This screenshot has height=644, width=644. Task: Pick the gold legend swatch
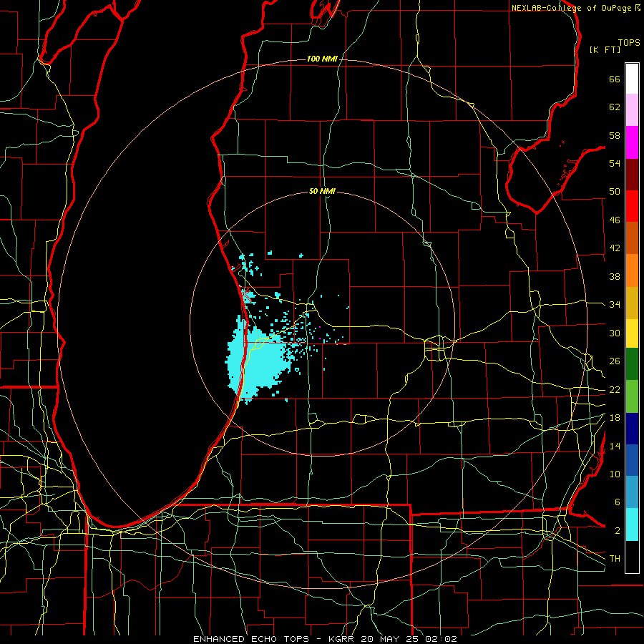click(x=632, y=303)
